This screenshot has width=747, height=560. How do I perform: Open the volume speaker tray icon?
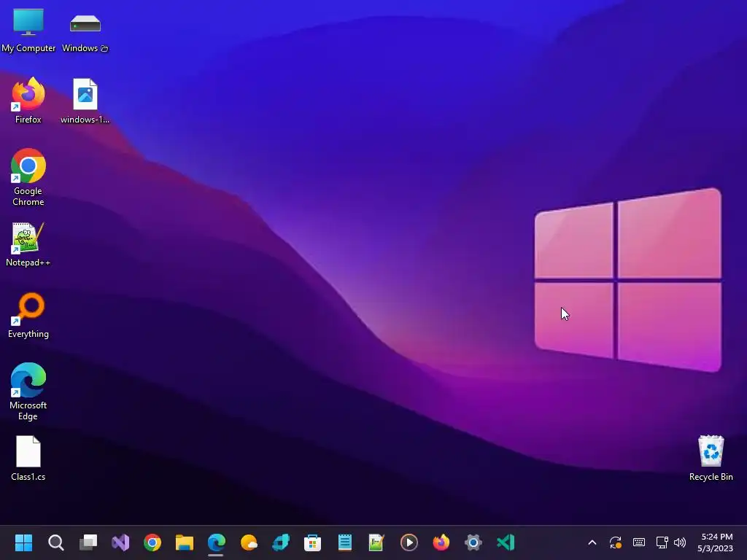[680, 542]
